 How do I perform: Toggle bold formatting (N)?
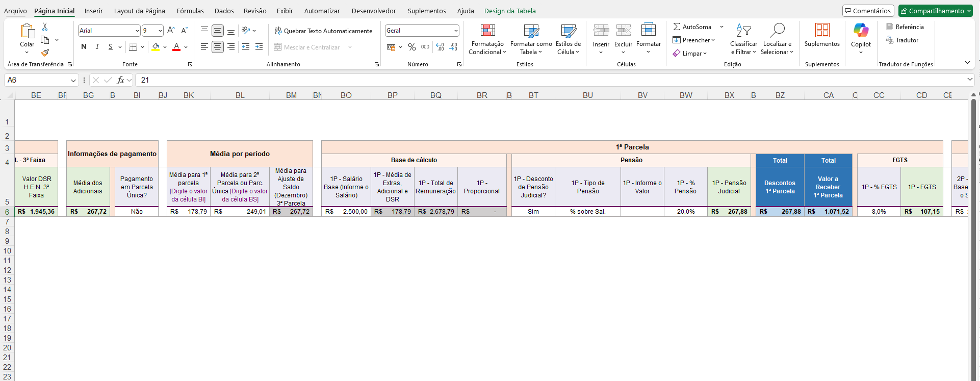point(84,47)
